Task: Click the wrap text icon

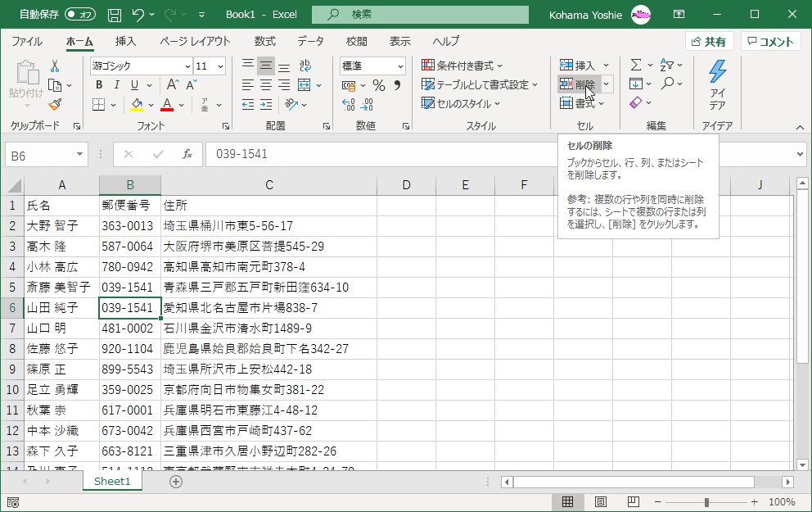Action: [305, 66]
